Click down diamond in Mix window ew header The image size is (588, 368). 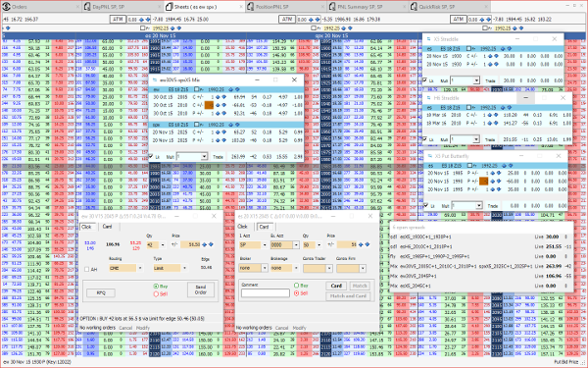click(x=236, y=89)
